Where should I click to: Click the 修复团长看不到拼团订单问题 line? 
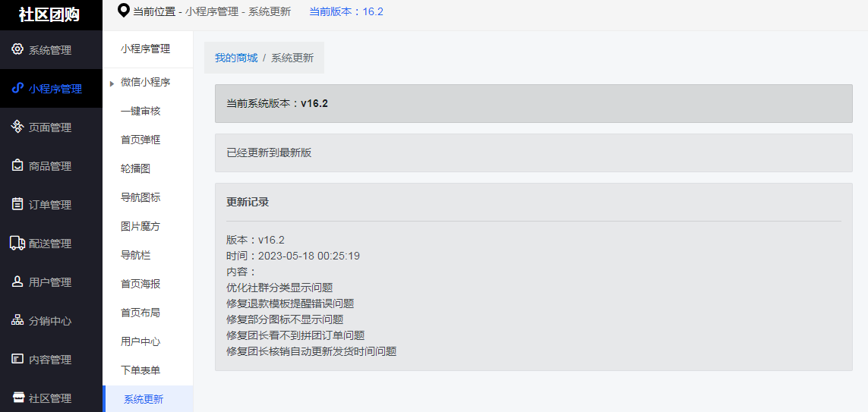click(295, 335)
